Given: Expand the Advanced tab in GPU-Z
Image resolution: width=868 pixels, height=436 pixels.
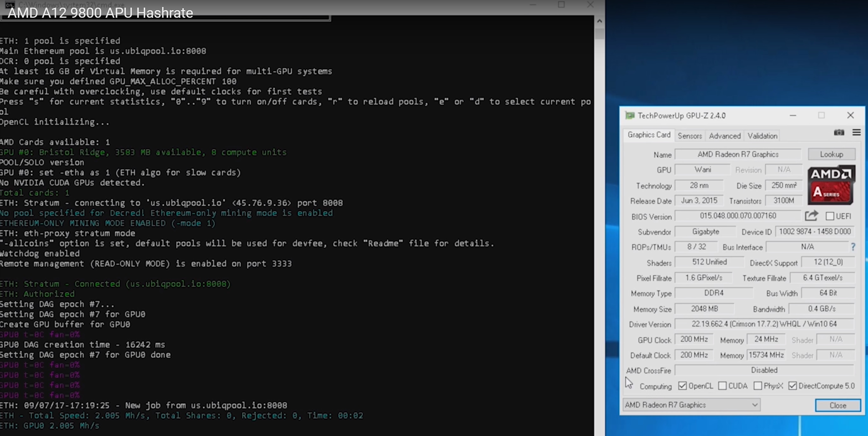Looking at the screenshot, I should [x=724, y=135].
